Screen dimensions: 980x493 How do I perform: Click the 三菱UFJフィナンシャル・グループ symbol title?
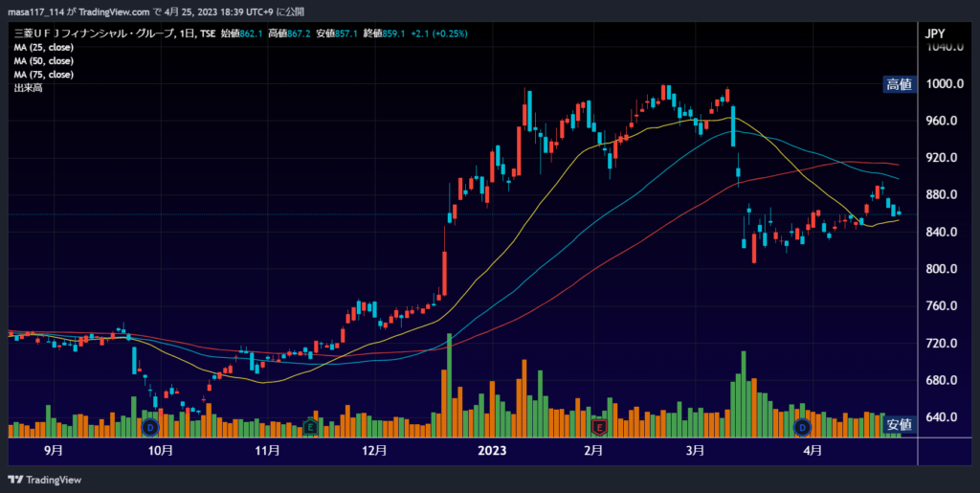point(94,34)
